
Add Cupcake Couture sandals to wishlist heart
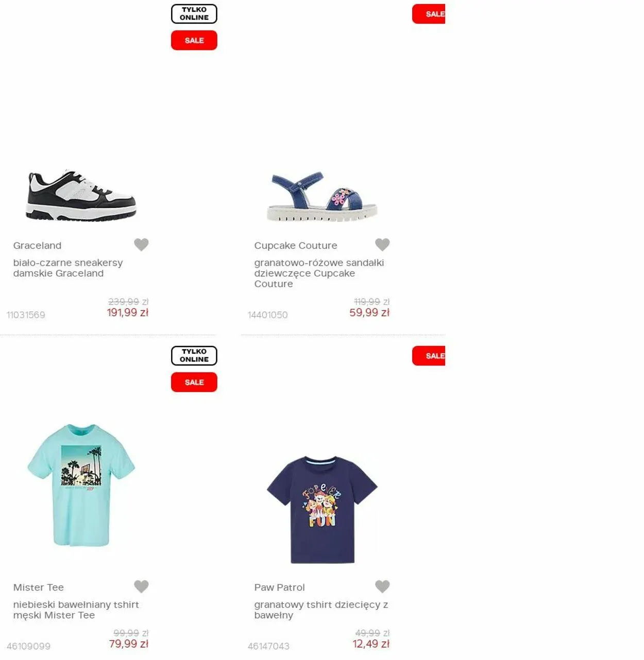coord(382,245)
